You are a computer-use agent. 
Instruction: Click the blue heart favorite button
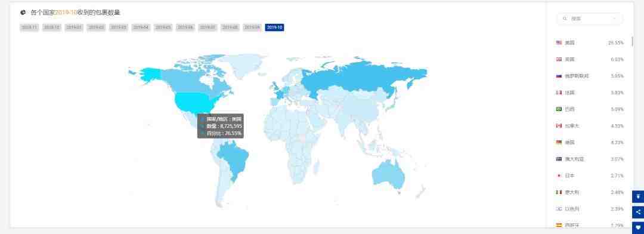pyautogui.click(x=638, y=227)
